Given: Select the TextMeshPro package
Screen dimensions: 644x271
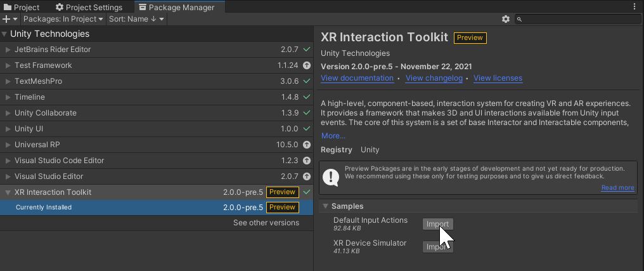Looking at the screenshot, I should [157, 81].
